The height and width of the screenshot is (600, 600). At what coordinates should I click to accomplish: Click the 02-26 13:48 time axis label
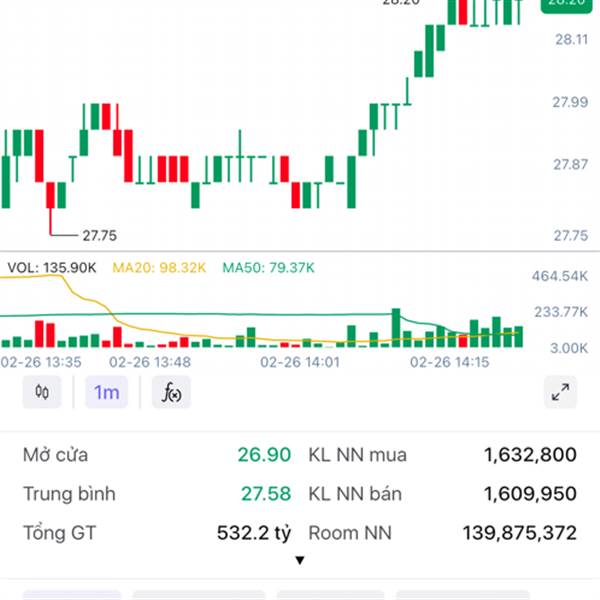pyautogui.click(x=150, y=362)
